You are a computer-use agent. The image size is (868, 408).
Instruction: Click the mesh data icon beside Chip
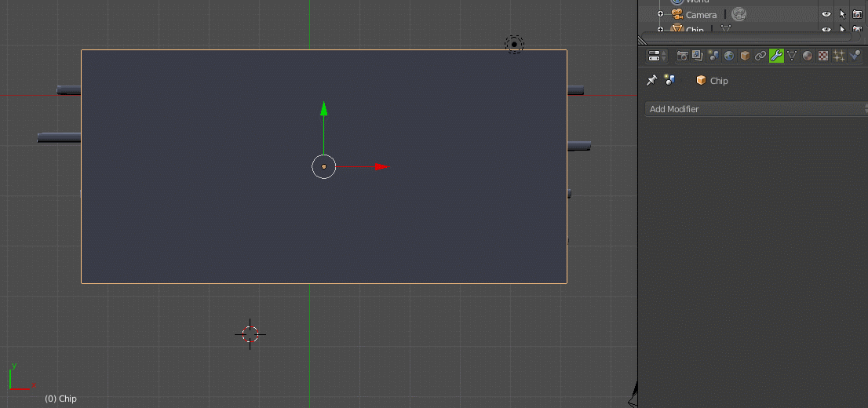(x=725, y=29)
